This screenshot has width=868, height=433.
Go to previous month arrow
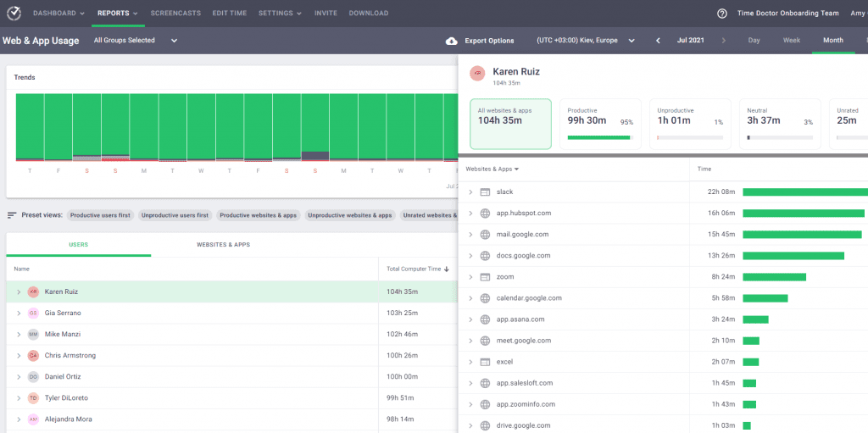point(658,41)
